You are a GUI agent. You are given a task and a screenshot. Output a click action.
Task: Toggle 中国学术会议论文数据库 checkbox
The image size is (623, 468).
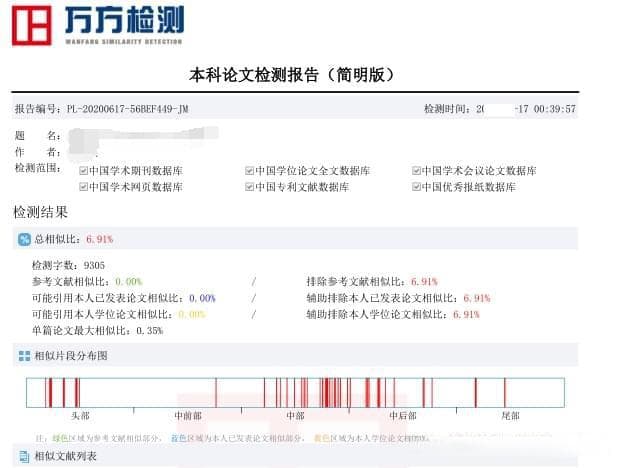coord(416,171)
